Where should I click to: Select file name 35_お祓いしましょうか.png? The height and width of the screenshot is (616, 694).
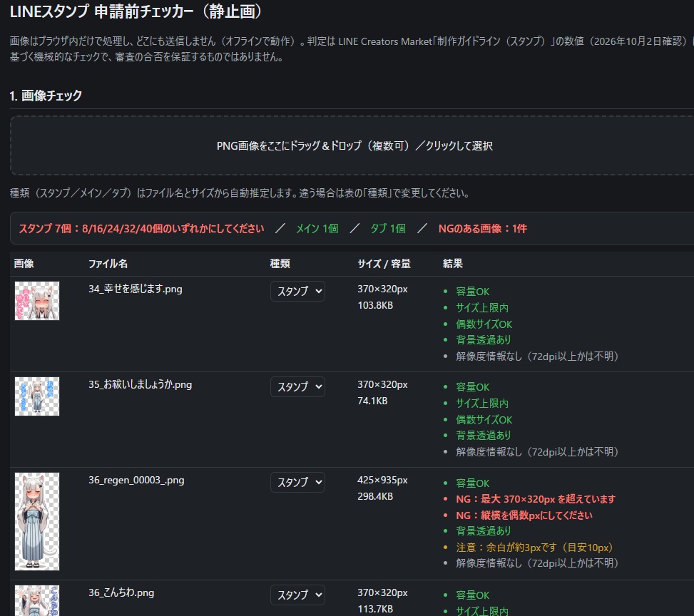[140, 384]
